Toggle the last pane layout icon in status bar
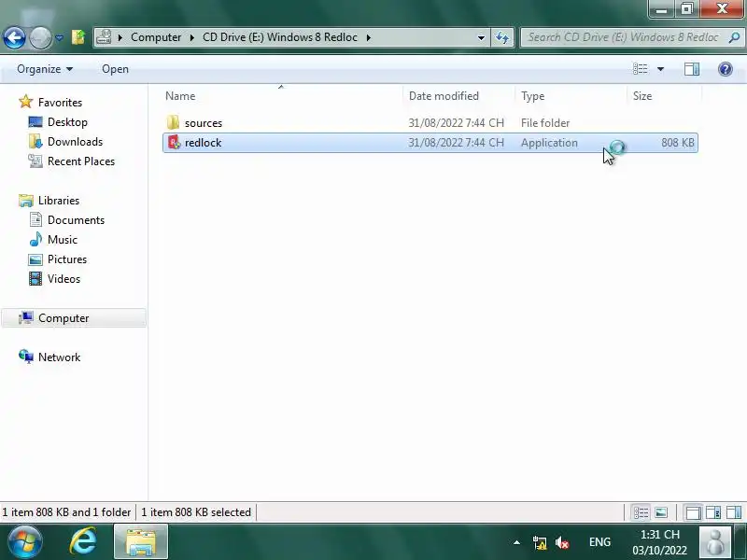 coord(734,512)
